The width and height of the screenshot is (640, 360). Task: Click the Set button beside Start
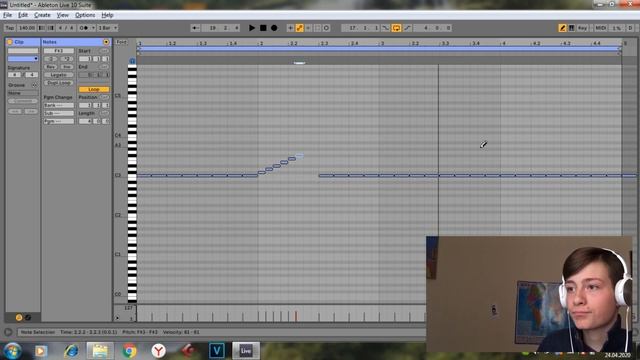click(104, 51)
